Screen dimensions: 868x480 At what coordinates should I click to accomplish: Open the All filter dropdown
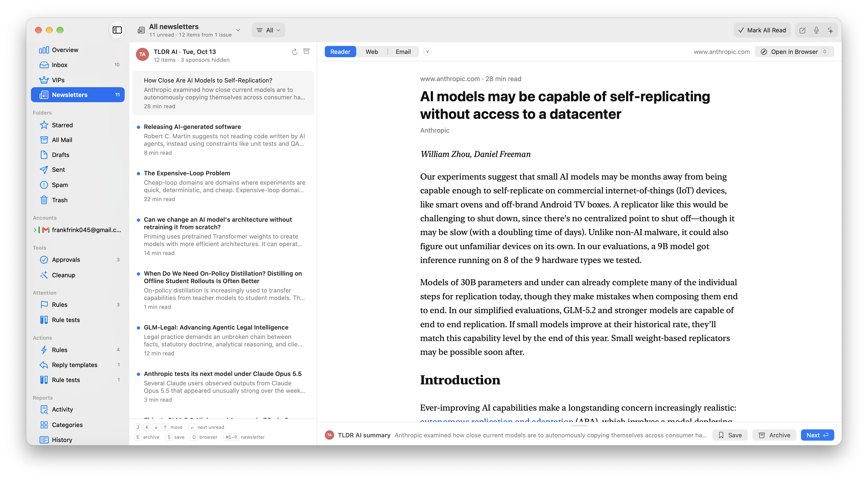click(268, 30)
